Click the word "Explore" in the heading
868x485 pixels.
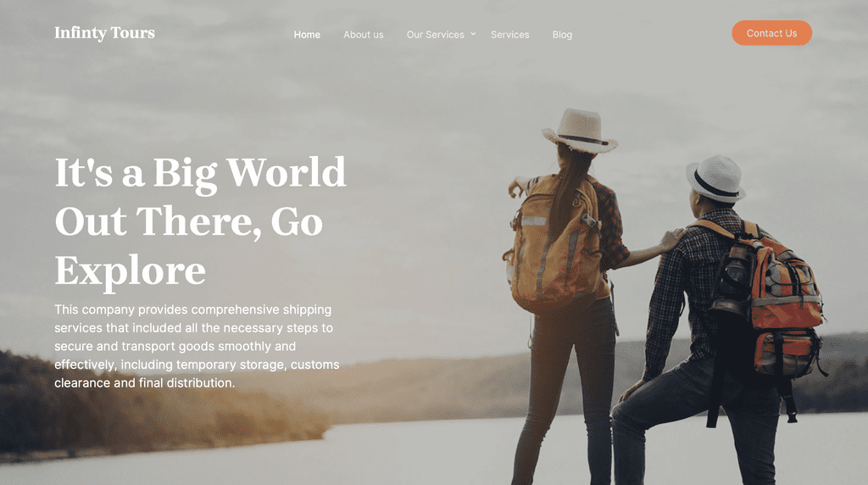click(x=130, y=271)
